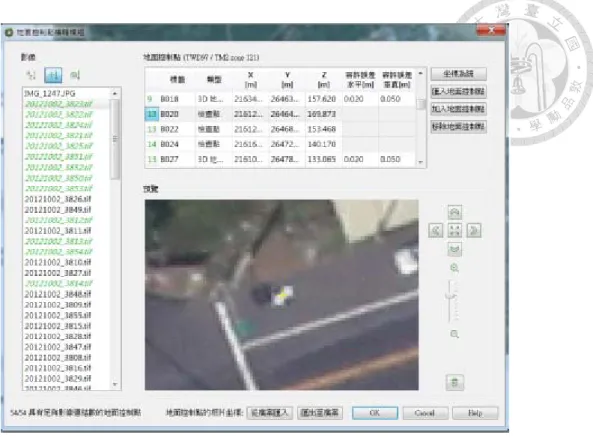
Task: Click the image list vertical scrollbar thumb
Action: [x=115, y=139]
